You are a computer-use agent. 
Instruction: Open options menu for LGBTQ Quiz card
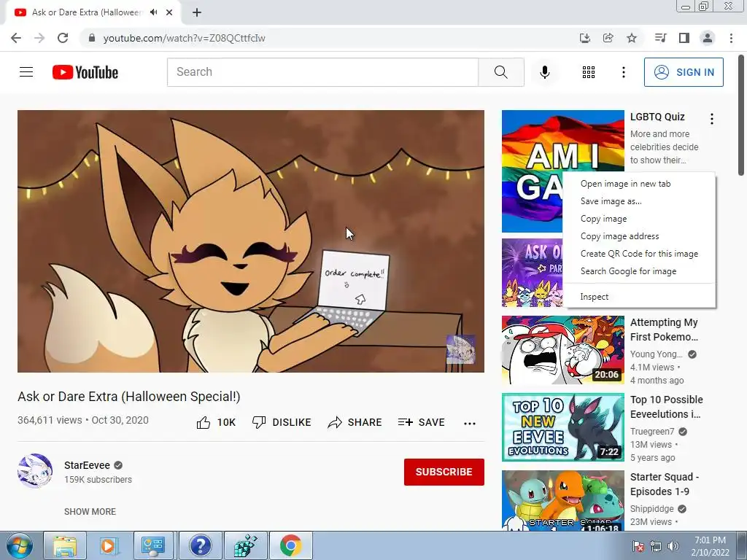coord(712,119)
